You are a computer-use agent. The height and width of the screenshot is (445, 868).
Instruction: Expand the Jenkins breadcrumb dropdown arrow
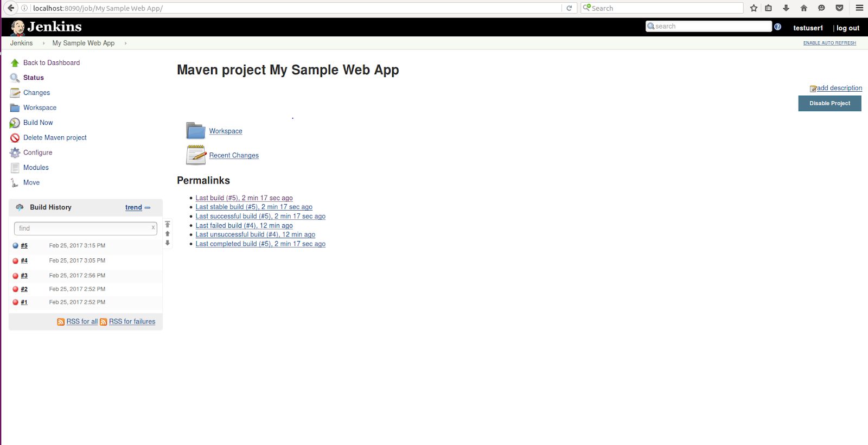tap(43, 43)
